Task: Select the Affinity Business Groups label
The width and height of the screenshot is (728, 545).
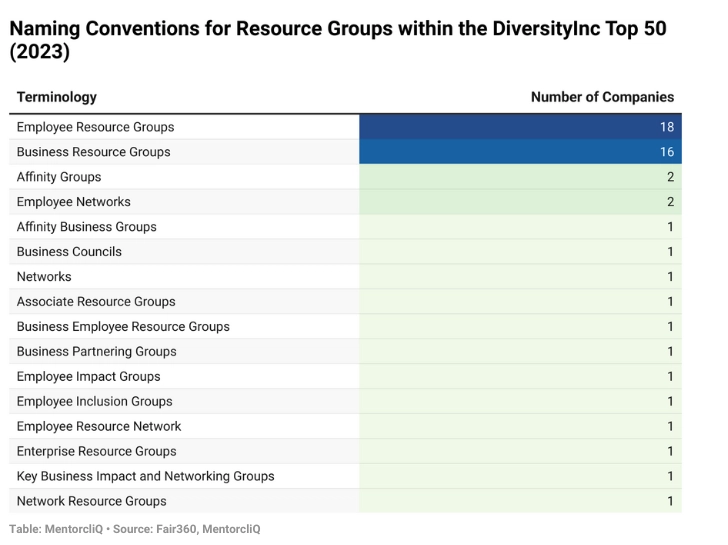Action: (x=86, y=227)
